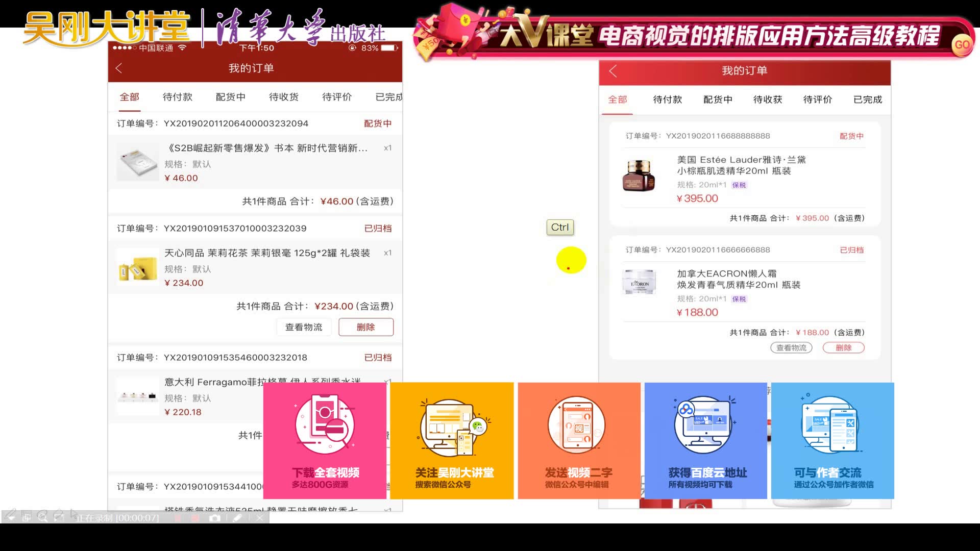Click the Ctrl key indicator overlay
This screenshot has width=980, height=551.
pyautogui.click(x=560, y=228)
